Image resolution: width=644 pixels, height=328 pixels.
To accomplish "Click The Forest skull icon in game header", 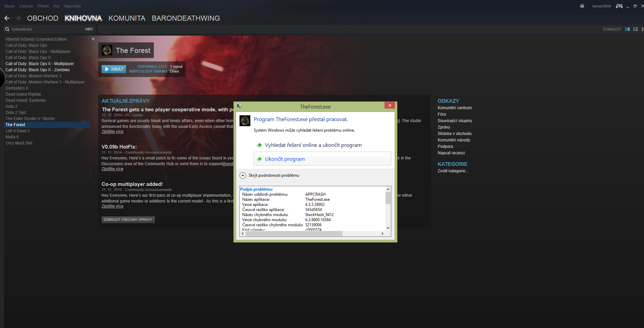I will click(x=107, y=50).
